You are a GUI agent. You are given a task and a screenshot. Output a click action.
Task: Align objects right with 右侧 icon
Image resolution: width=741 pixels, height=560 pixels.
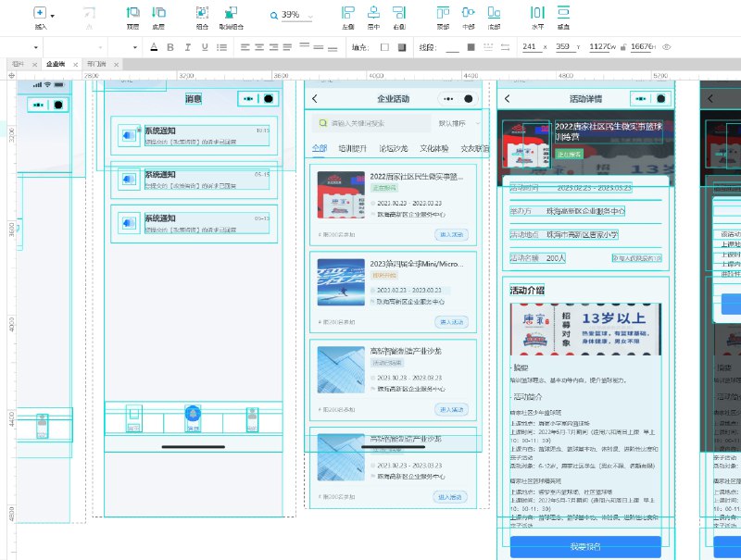pos(399,13)
